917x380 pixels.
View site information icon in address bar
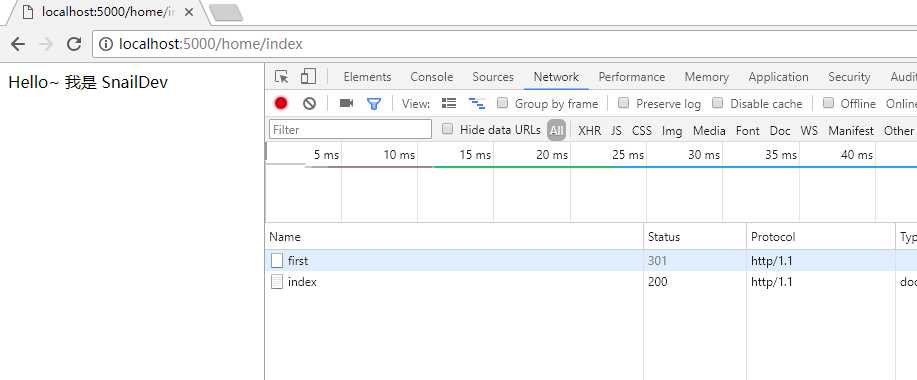point(106,44)
